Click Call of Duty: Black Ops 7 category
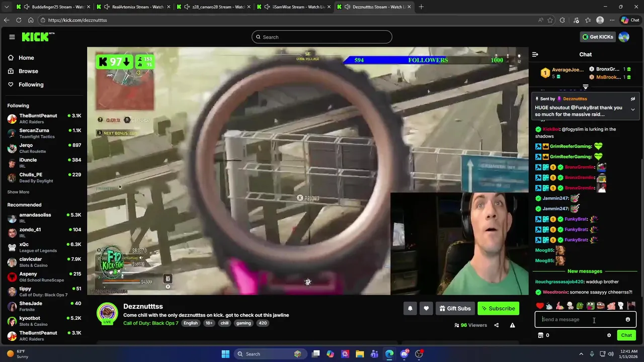Viewport: 644px width, 362px height. pos(151,323)
